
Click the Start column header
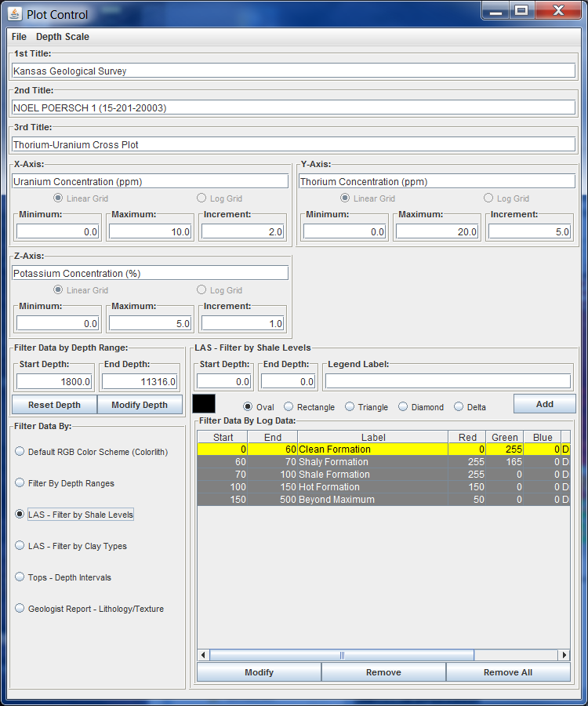click(223, 437)
